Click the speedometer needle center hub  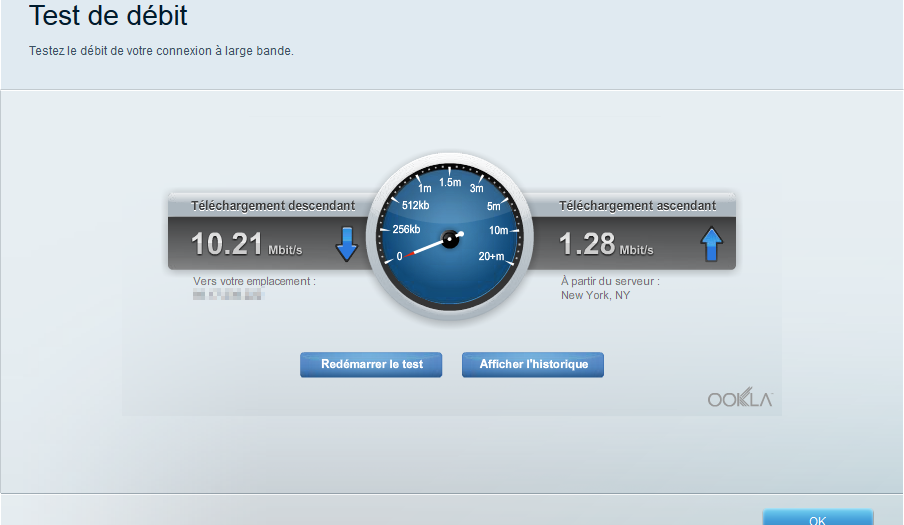click(x=450, y=239)
